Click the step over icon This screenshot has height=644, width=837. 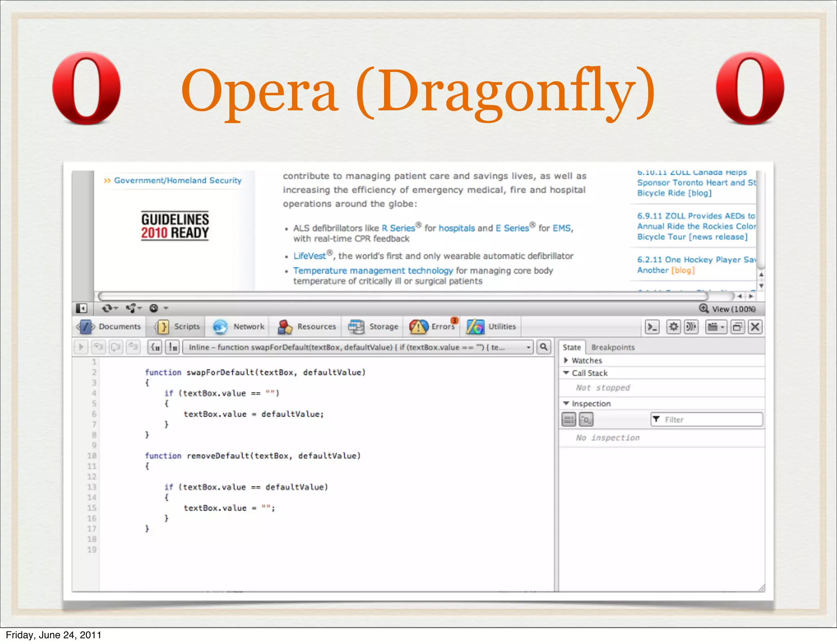tap(116, 347)
